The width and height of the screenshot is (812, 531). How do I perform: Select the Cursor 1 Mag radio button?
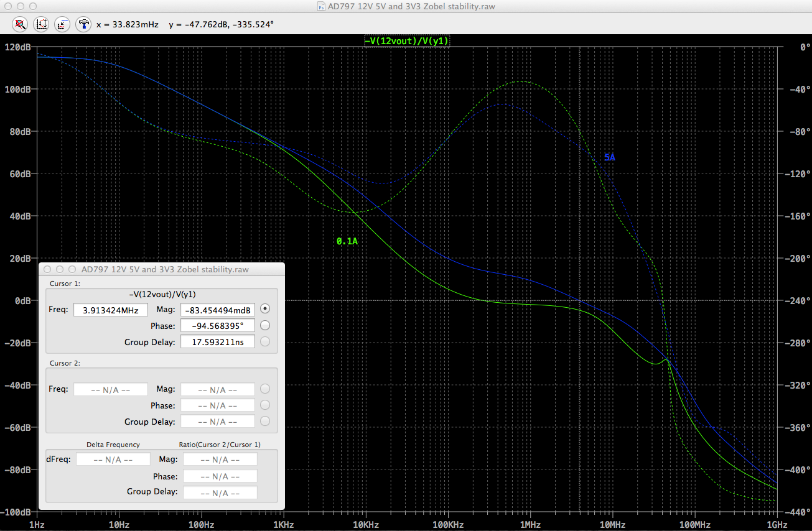tap(266, 308)
